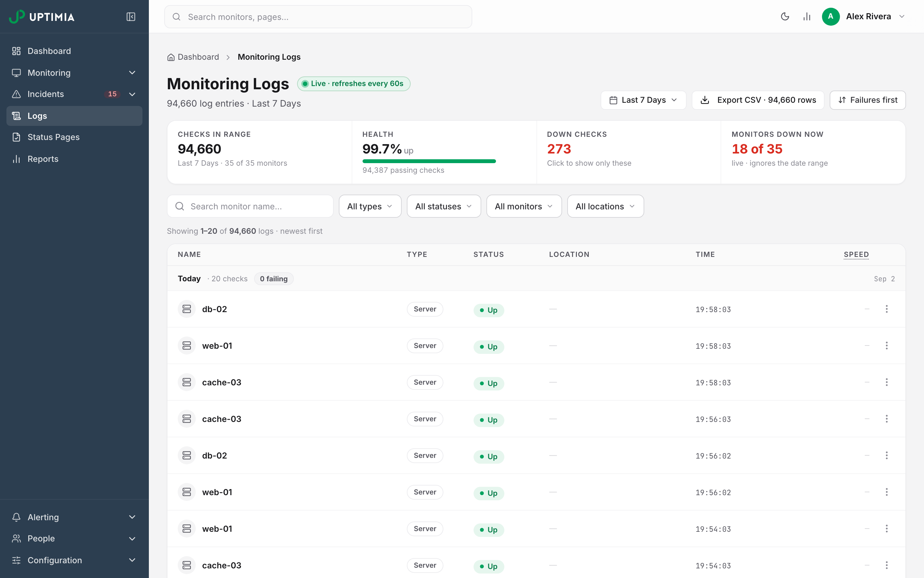Click the Live refreshes every 60s badge
Image resolution: width=924 pixels, height=578 pixels.
[x=354, y=84]
